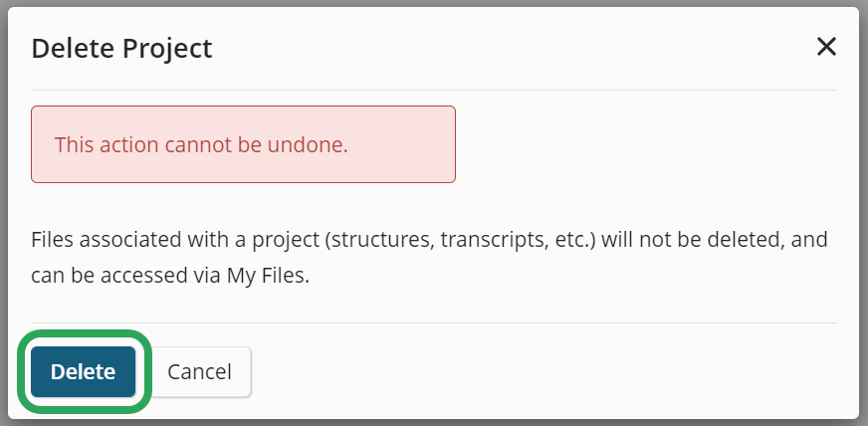Click empty space right of the warning box
868x426 pixels.
coord(647,144)
